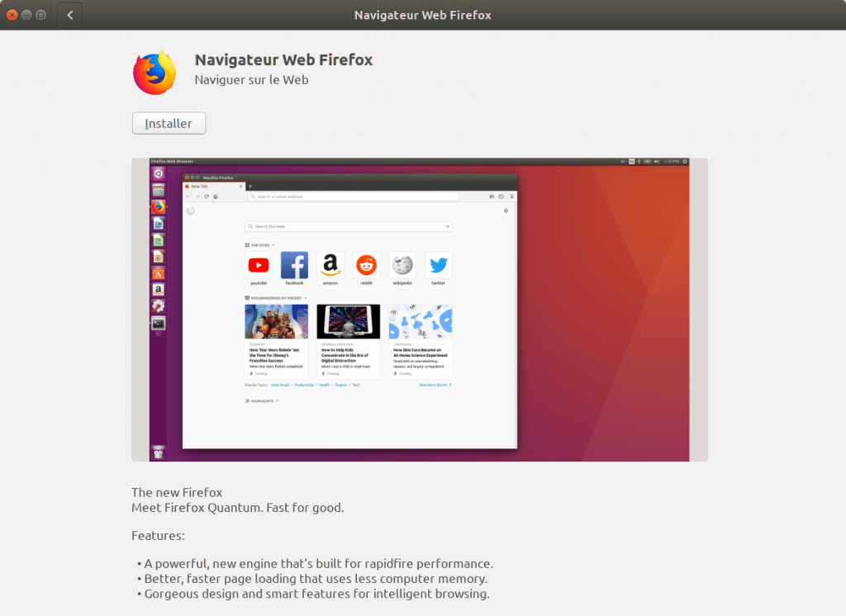Select the New Tab tab in preview
Screen dimensions: 846x616
[x=214, y=186]
